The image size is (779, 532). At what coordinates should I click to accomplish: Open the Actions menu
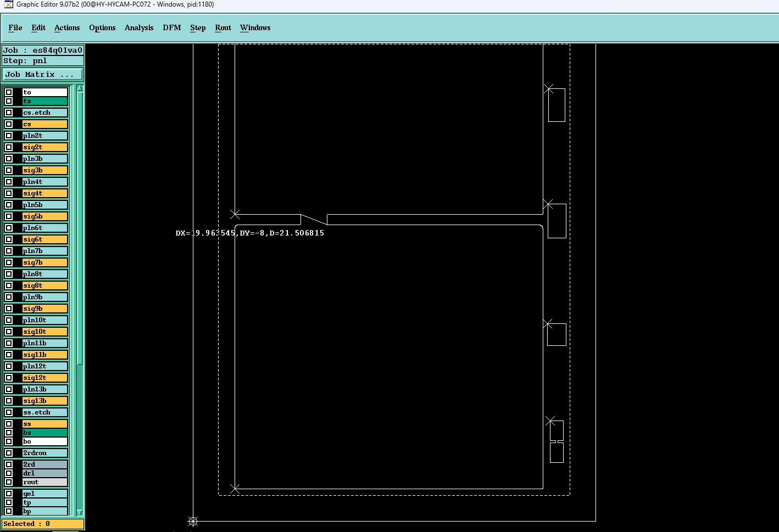coord(67,27)
